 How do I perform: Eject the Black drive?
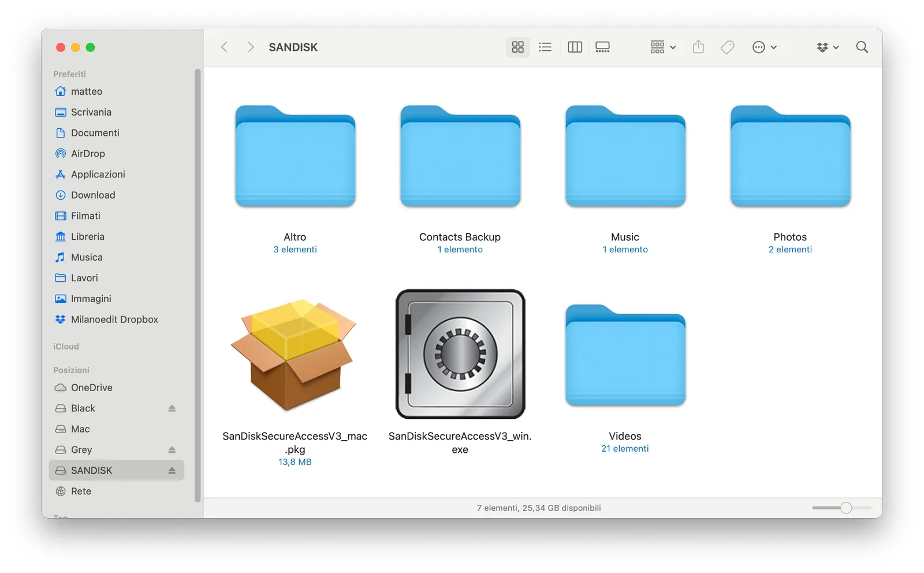click(x=172, y=408)
